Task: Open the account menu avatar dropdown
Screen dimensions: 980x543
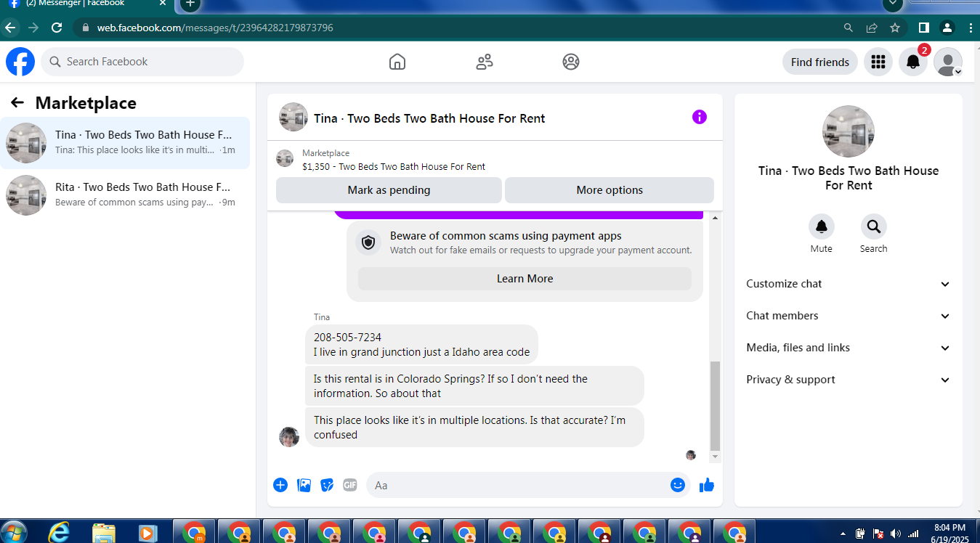Action: click(948, 62)
